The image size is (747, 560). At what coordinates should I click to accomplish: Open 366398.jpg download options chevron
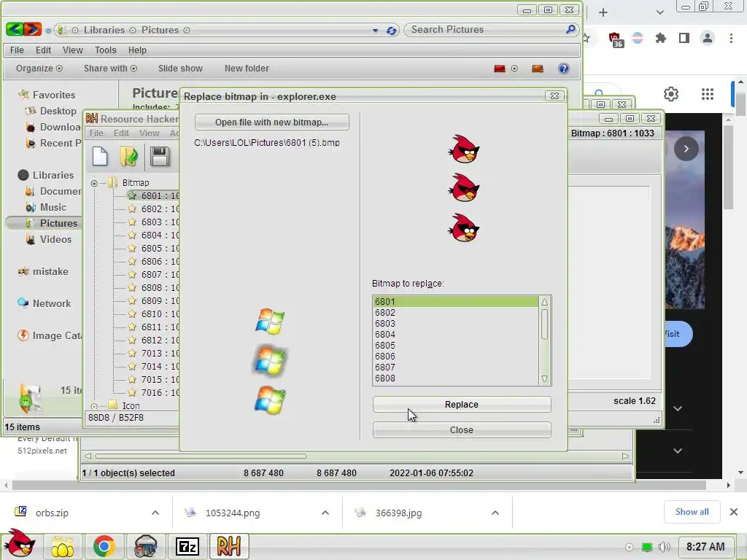pyautogui.click(x=495, y=513)
